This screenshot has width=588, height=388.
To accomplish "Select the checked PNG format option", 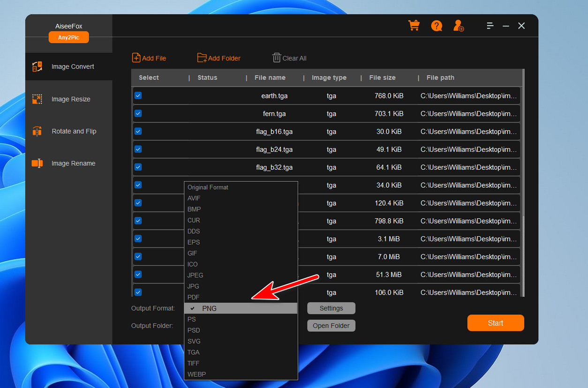I will [x=241, y=308].
